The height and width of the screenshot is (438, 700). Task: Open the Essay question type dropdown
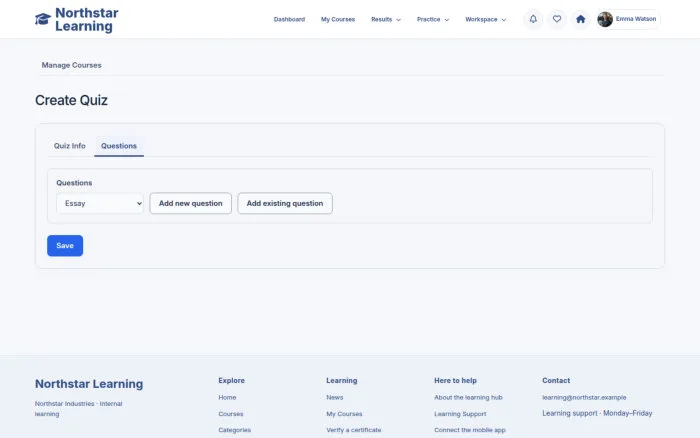click(x=100, y=203)
